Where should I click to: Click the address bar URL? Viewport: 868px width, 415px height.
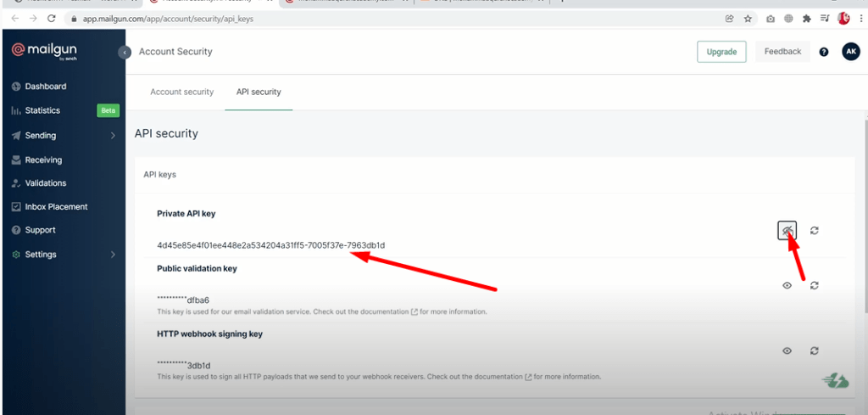169,19
